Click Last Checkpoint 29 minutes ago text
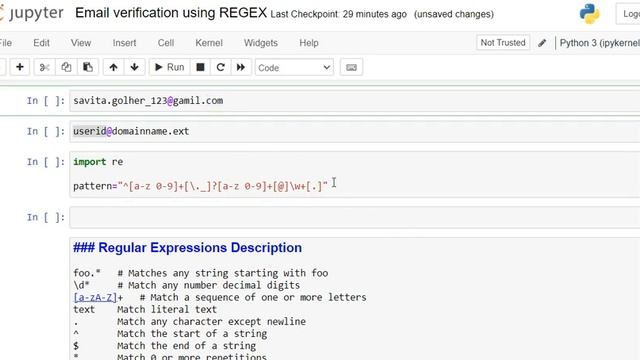This screenshot has height=360, width=640. pos(338,14)
